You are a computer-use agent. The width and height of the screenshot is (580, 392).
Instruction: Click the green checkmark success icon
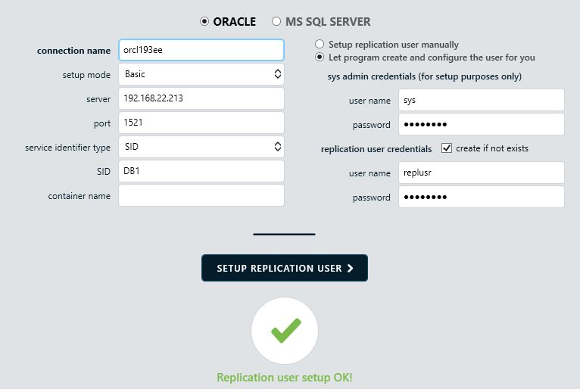click(x=285, y=331)
